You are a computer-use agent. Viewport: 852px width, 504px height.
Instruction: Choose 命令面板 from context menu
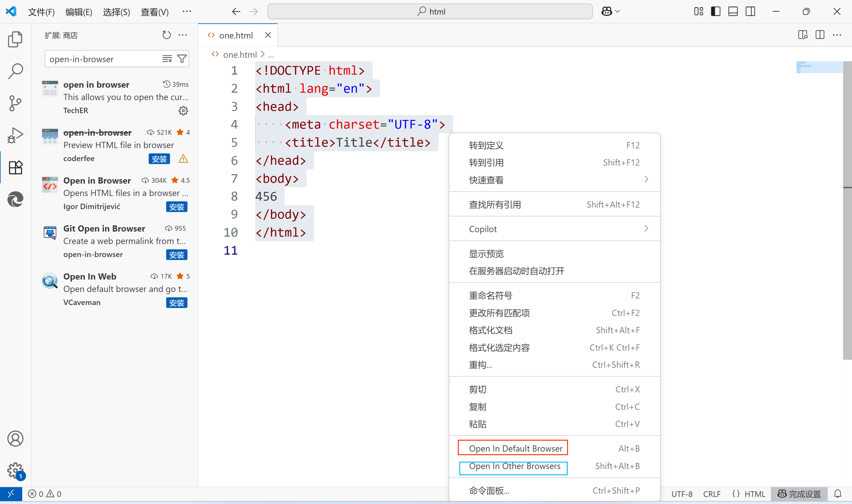(x=555, y=490)
